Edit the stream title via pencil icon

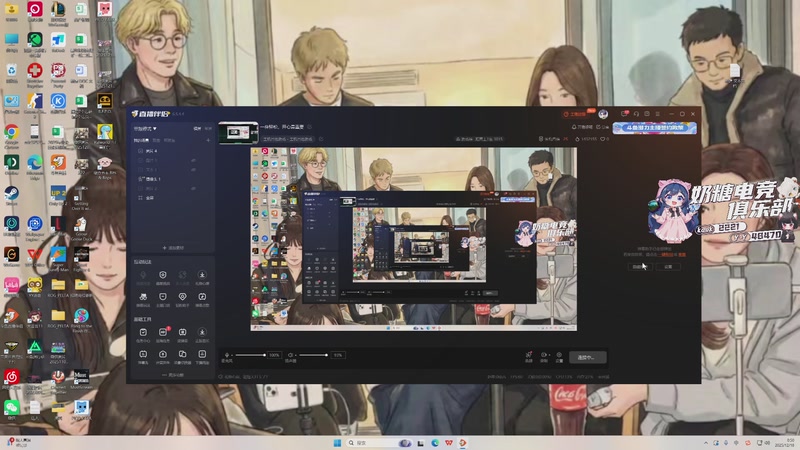[x=309, y=127]
